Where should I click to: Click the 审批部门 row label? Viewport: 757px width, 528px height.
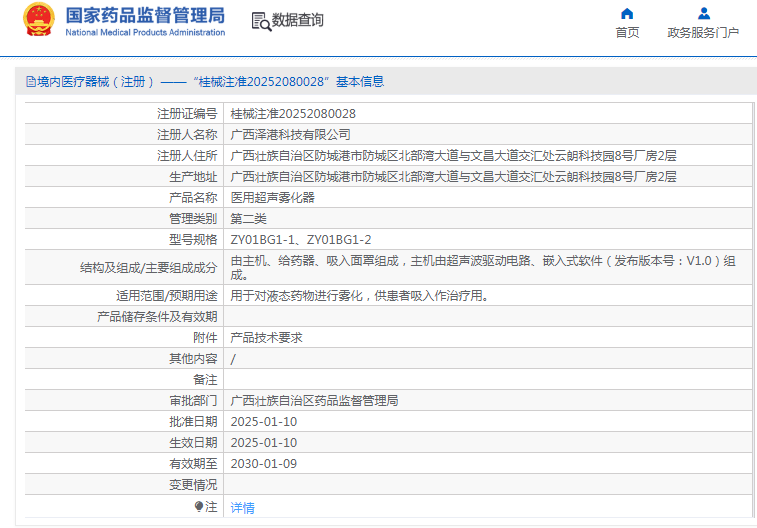[193, 401]
